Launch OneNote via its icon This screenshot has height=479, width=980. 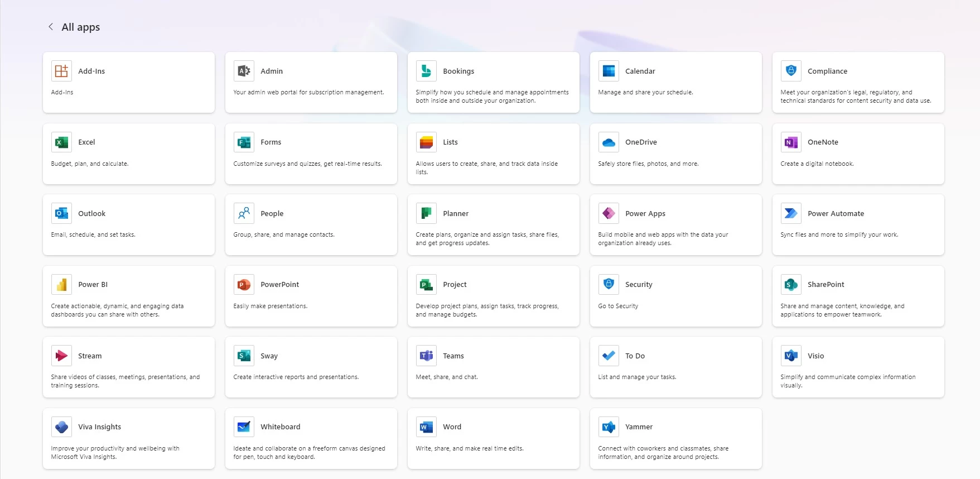pyautogui.click(x=791, y=142)
